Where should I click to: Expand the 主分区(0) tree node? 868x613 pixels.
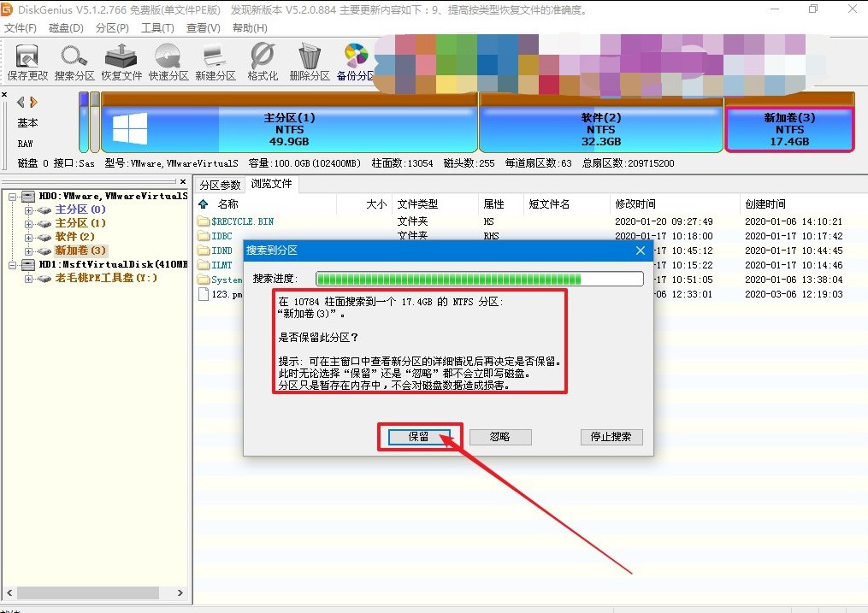tap(28, 210)
